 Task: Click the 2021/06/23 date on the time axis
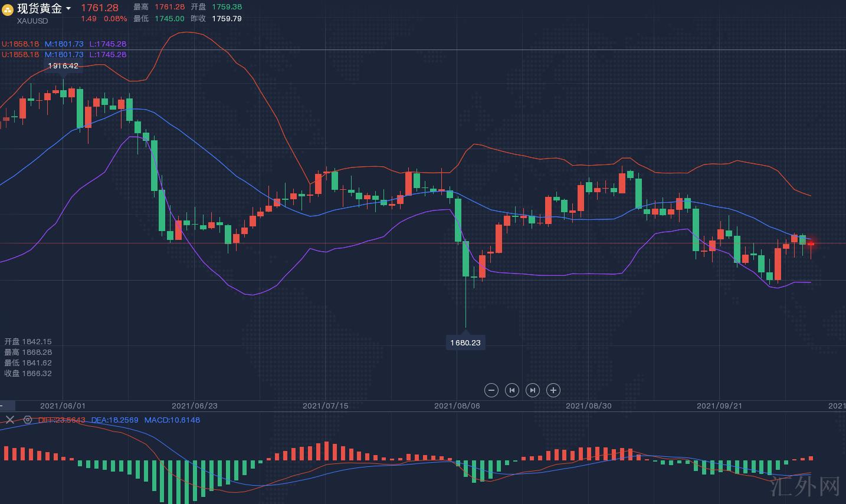point(194,406)
